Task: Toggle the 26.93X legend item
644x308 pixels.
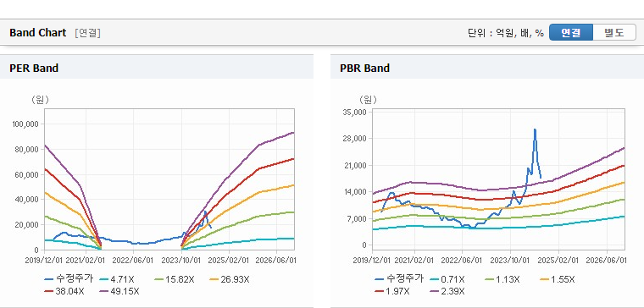Action: coord(229,279)
